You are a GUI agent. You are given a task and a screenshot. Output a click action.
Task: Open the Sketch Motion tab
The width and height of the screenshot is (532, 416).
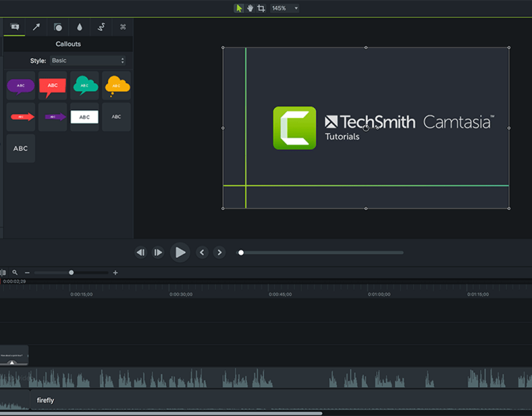point(101,27)
